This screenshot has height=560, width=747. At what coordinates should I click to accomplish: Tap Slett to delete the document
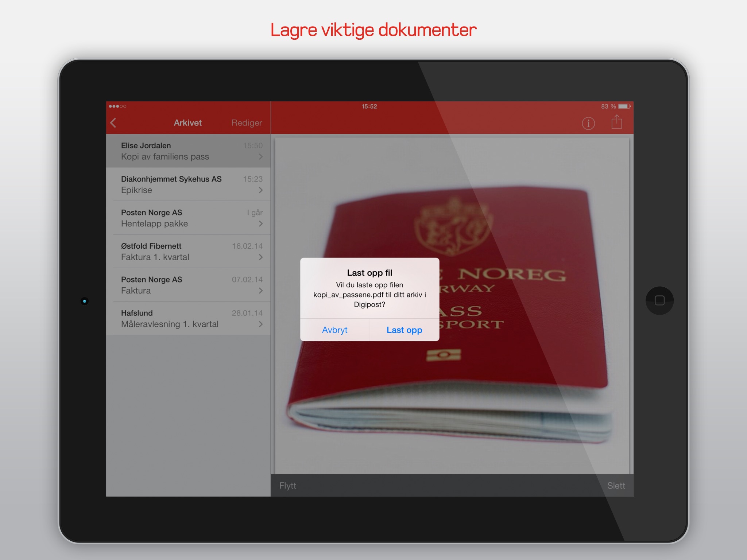click(616, 485)
